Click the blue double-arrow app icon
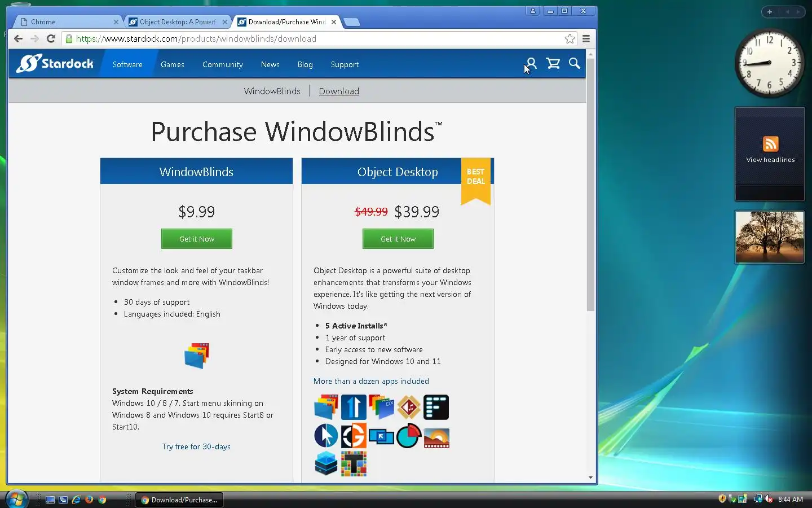This screenshot has width=812, height=508. [x=354, y=407]
